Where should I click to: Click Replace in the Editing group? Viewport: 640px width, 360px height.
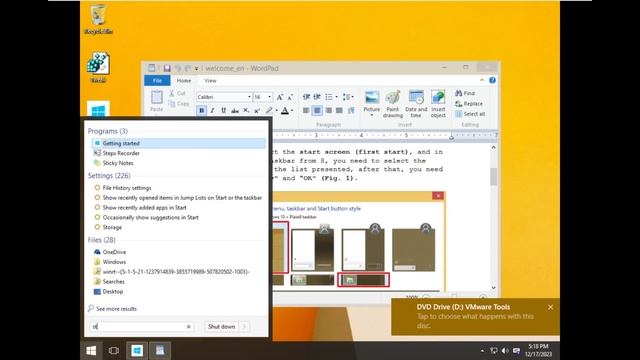(469, 104)
